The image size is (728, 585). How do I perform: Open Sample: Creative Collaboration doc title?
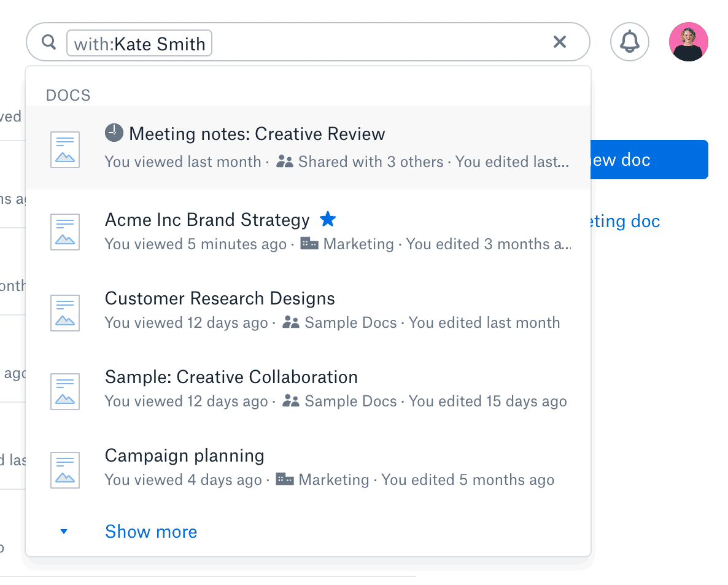pyautogui.click(x=231, y=377)
